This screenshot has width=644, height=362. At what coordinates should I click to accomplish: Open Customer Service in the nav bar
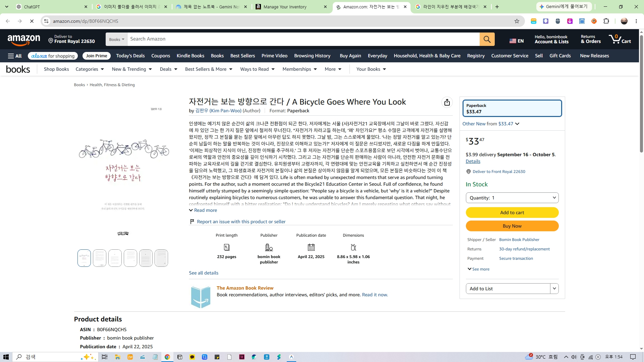(x=510, y=56)
